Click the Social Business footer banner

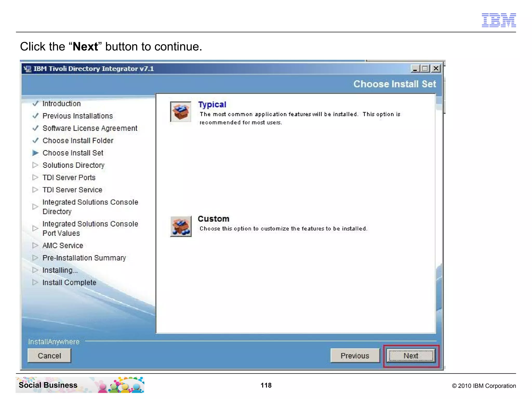pyautogui.click(x=80, y=385)
